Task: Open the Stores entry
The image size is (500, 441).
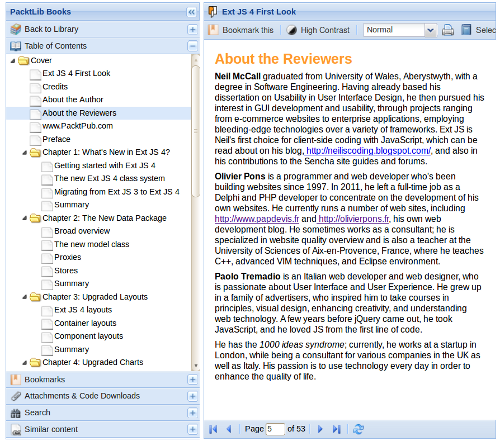Action: [66, 271]
